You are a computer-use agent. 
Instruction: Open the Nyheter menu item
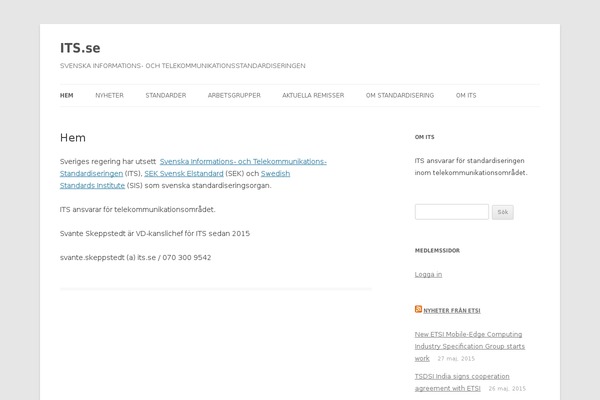[109, 95]
